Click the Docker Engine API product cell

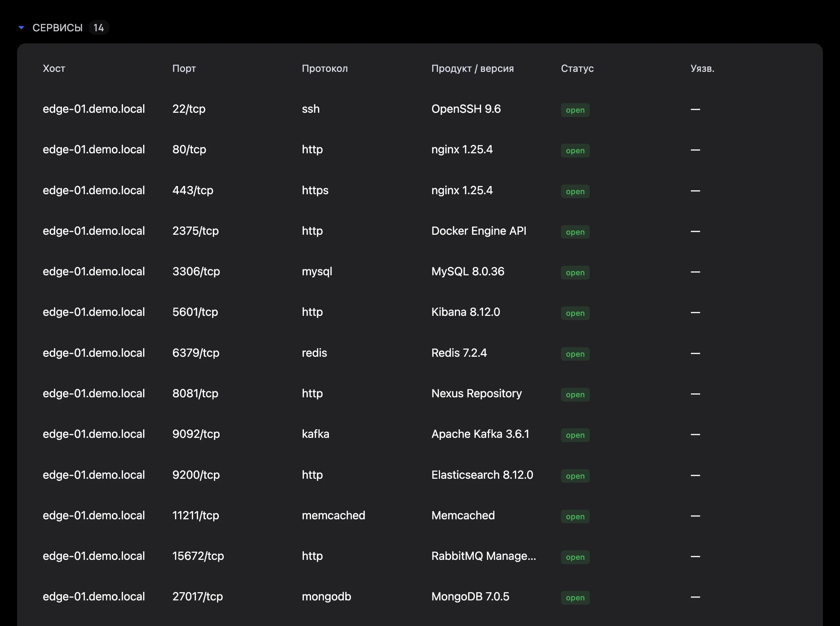(x=479, y=231)
